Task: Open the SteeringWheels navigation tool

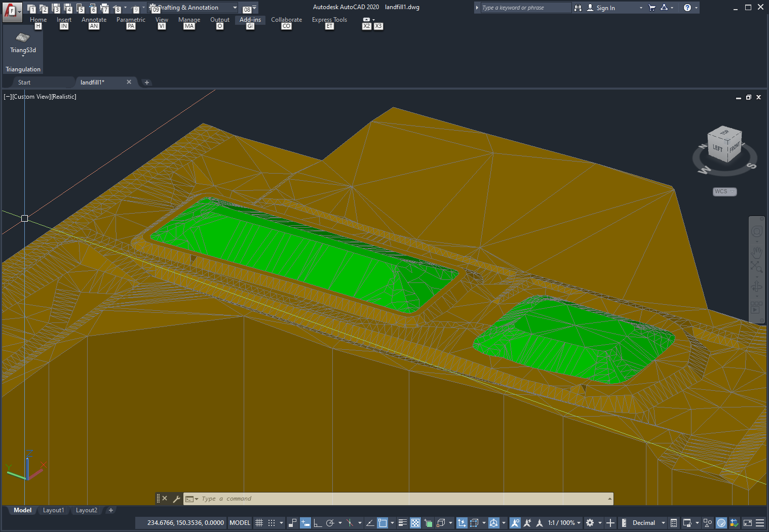Action: tap(756, 231)
